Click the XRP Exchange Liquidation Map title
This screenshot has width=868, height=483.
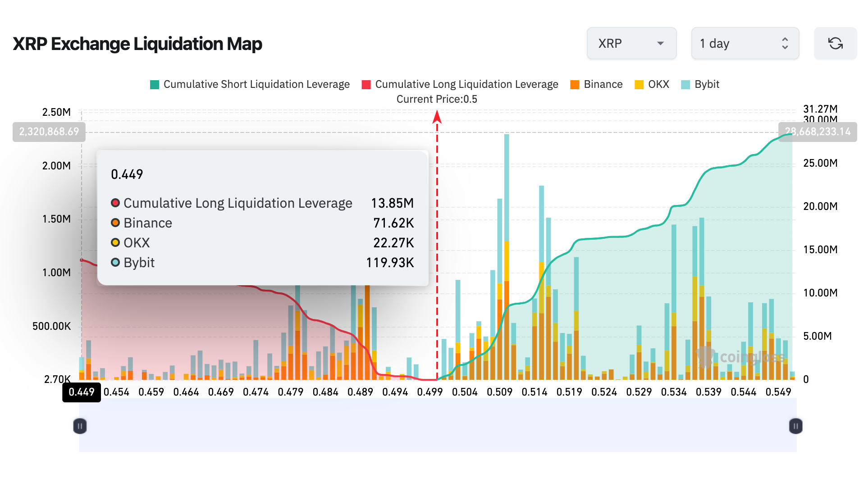coord(137,44)
